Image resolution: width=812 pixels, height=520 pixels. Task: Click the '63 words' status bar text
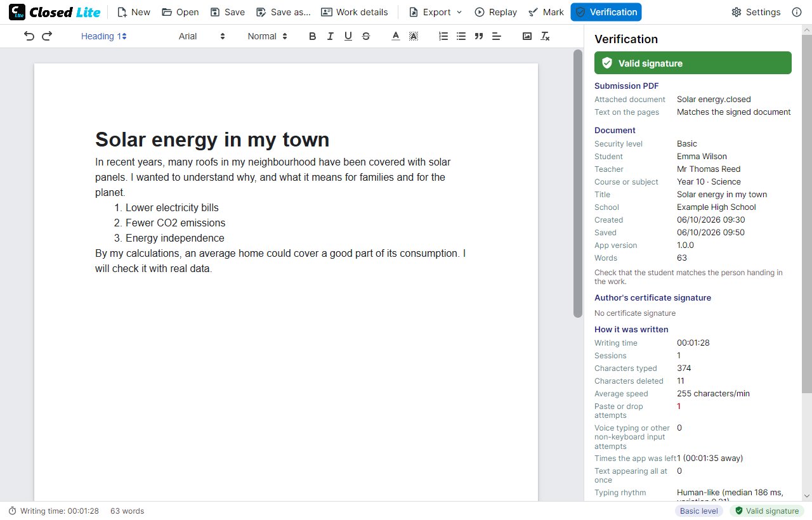coord(127,511)
